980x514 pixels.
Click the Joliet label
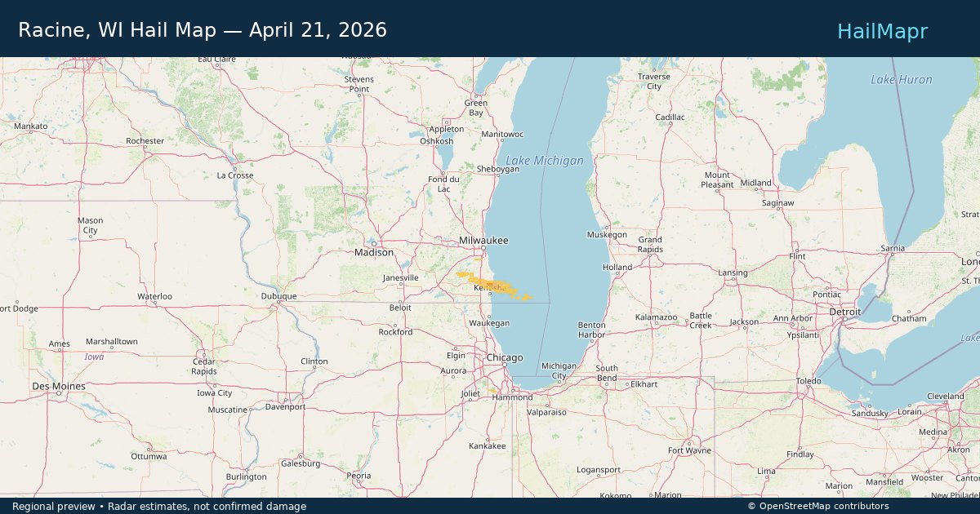coord(471,392)
